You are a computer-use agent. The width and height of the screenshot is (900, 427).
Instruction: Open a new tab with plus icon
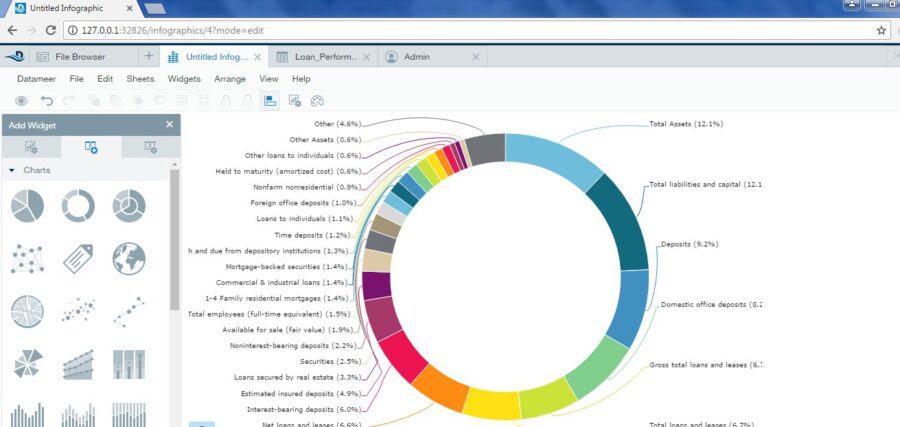coord(149,56)
